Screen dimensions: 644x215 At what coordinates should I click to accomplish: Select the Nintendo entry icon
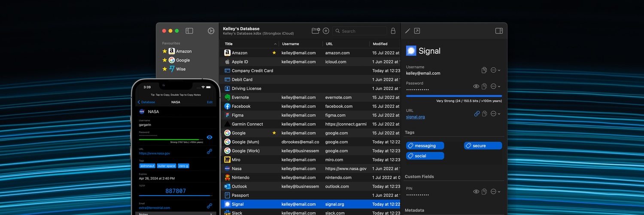point(228,177)
